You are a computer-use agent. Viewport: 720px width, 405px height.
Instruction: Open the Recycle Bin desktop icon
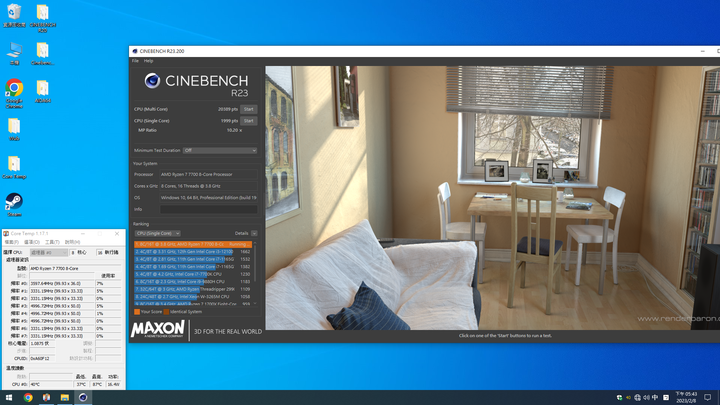(x=14, y=15)
